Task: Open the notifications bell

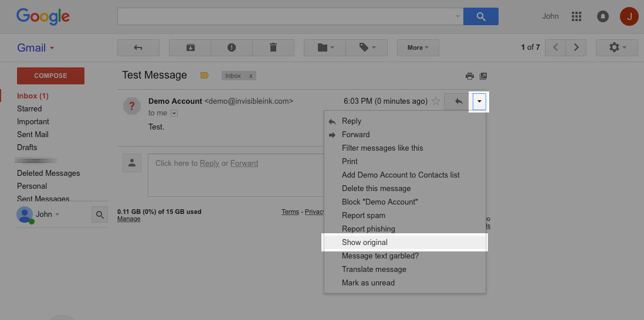Action: coord(602,16)
